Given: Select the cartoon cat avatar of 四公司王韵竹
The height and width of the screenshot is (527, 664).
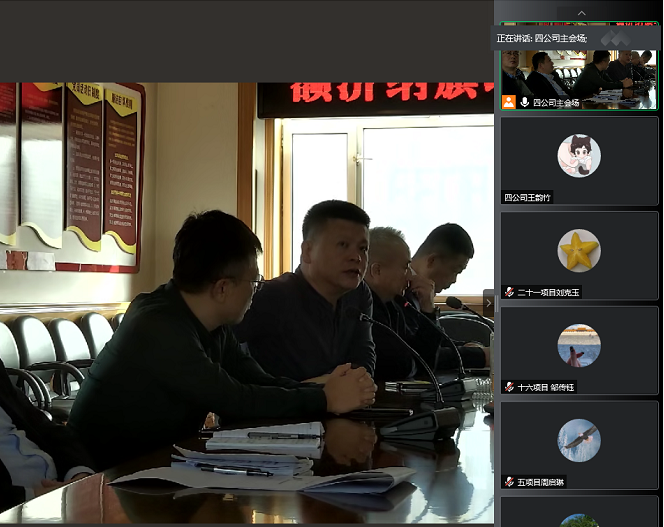Looking at the screenshot, I should tap(579, 155).
